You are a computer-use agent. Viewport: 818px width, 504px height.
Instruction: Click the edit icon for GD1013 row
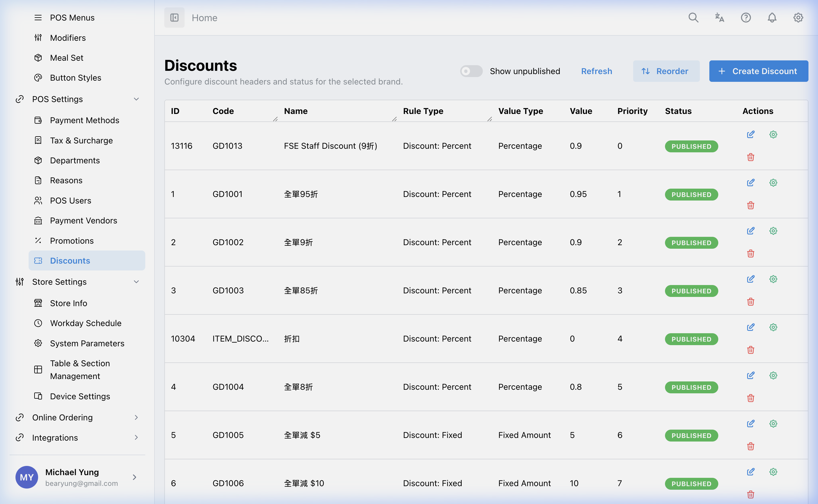750,134
